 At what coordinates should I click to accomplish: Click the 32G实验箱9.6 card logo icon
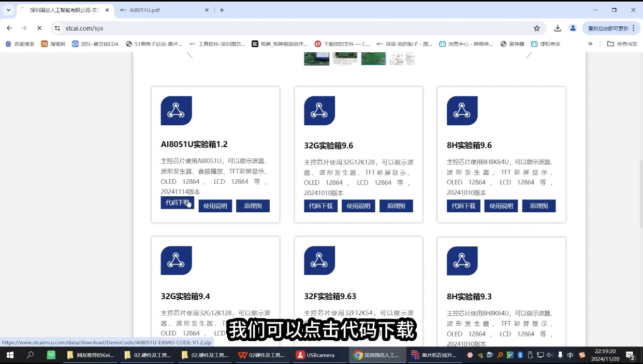[319, 110]
